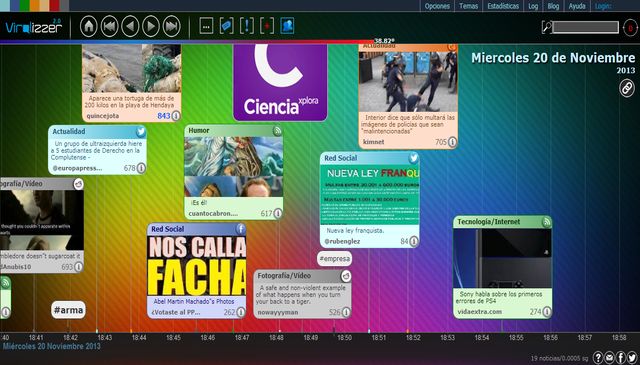Open the Temas menu
Screen dimensions: 640x365
pos(469,6)
